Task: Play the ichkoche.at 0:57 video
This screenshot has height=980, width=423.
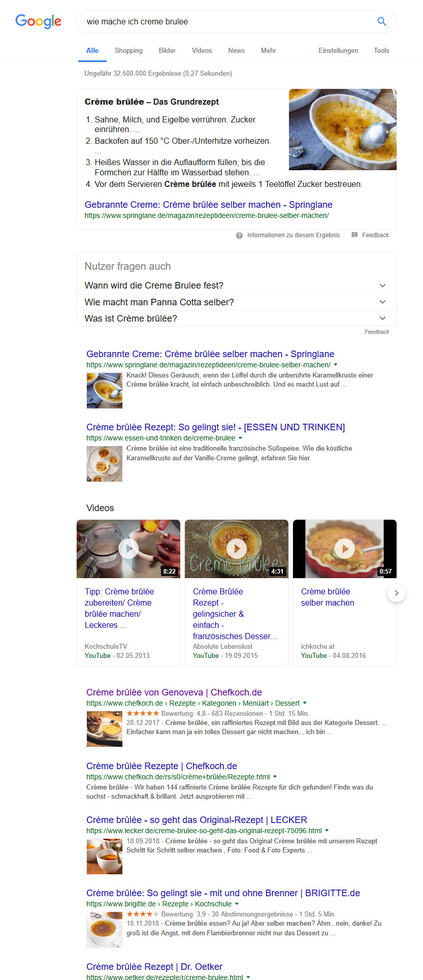Action: pyautogui.click(x=345, y=549)
